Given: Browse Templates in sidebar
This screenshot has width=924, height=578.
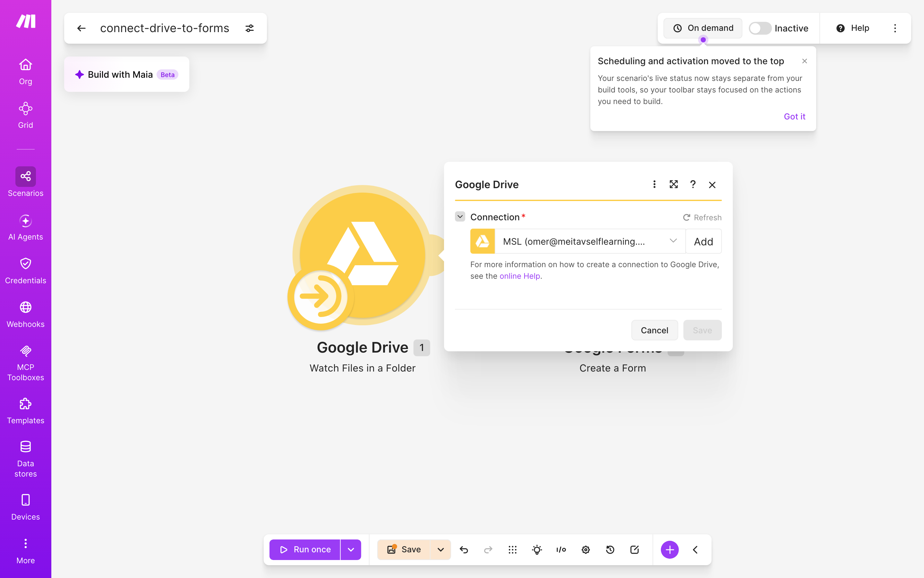Looking at the screenshot, I should pyautogui.click(x=26, y=411).
